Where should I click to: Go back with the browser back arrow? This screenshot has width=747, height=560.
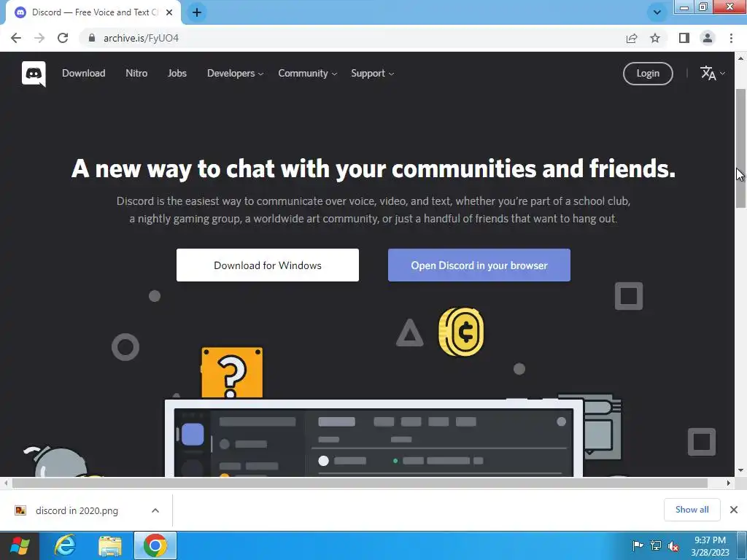coord(16,38)
